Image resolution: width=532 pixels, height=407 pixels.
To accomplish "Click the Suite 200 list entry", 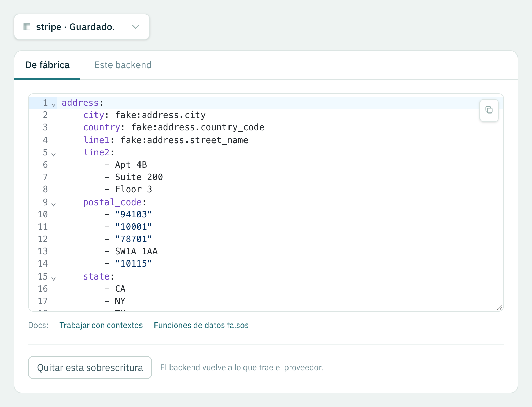I will pos(139,177).
